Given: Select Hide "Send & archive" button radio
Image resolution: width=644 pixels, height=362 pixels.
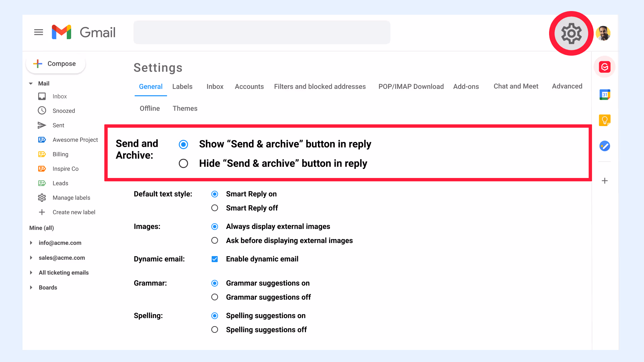Looking at the screenshot, I should 183,164.
